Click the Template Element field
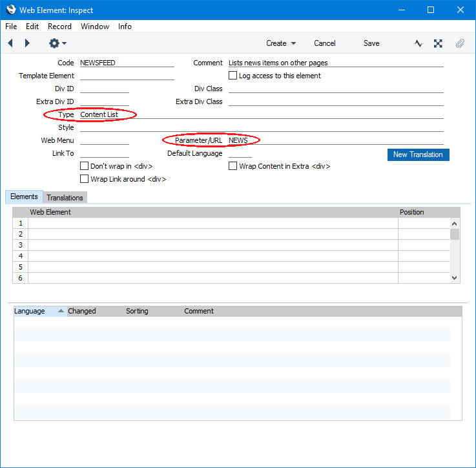This screenshot has height=468, width=476. [x=127, y=76]
